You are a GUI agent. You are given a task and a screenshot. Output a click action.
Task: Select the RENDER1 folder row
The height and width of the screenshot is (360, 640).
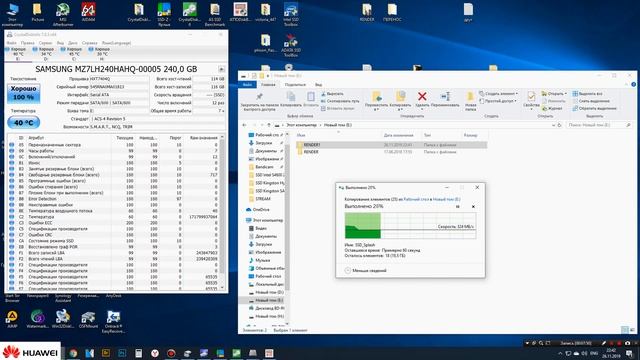[x=391, y=144]
